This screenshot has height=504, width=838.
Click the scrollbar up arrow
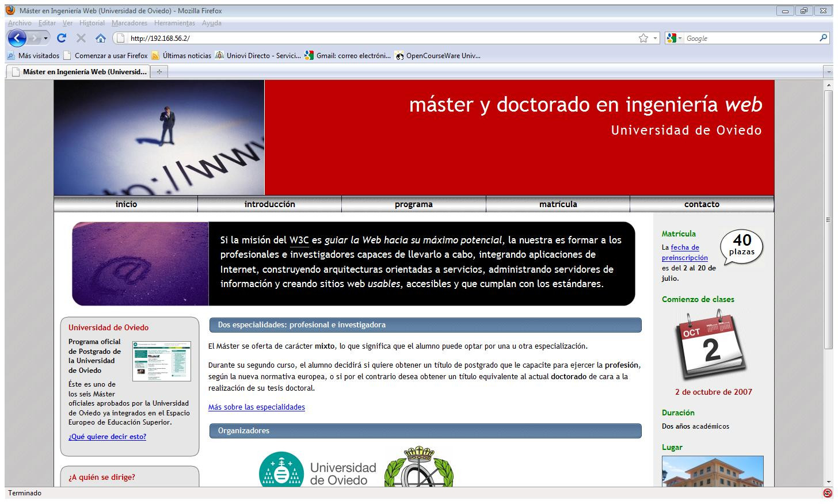[x=828, y=85]
